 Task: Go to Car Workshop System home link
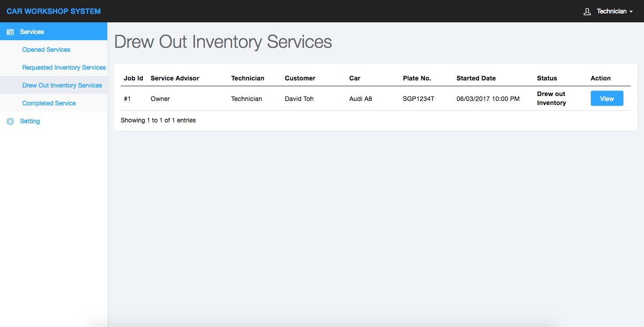tap(54, 11)
